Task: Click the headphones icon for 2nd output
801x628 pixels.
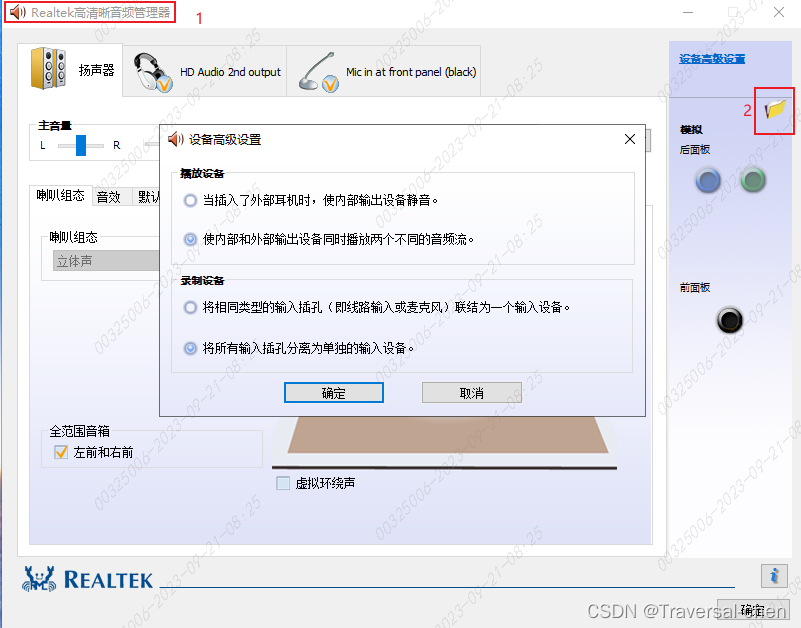Action: (x=152, y=73)
